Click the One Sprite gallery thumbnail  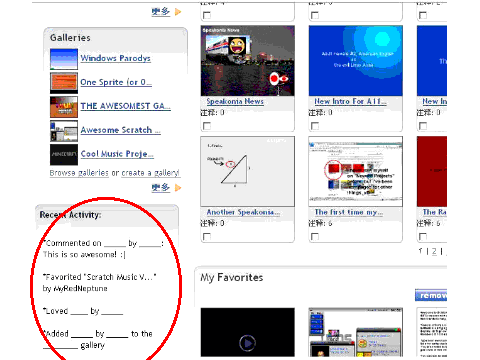click(64, 83)
